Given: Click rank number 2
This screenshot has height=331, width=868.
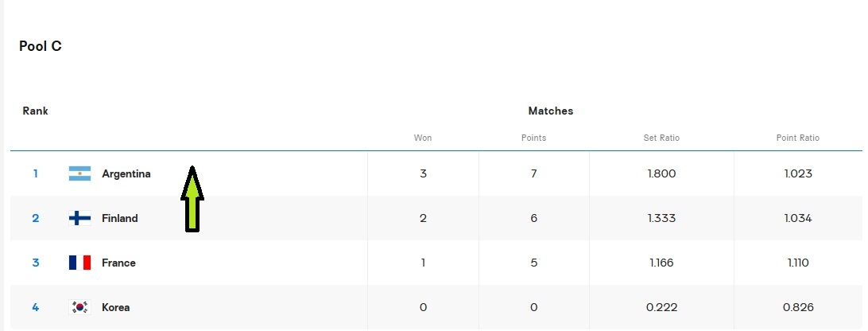Looking at the screenshot, I should pyautogui.click(x=35, y=218).
